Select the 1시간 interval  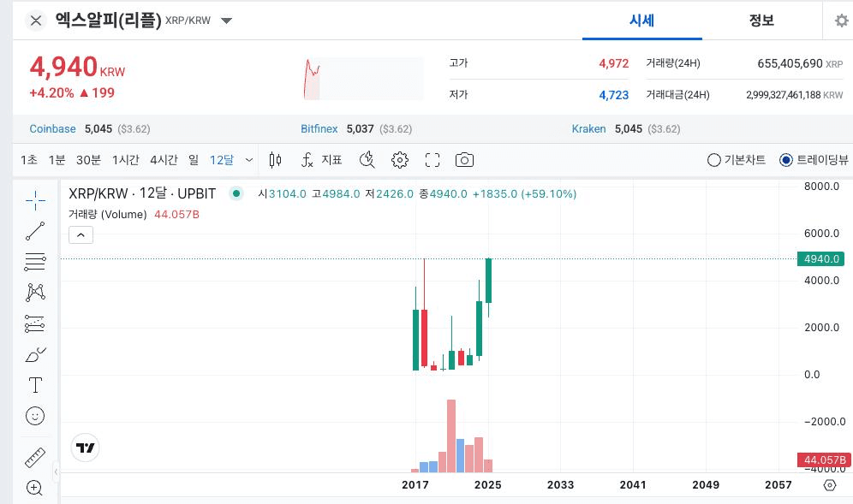click(x=126, y=160)
